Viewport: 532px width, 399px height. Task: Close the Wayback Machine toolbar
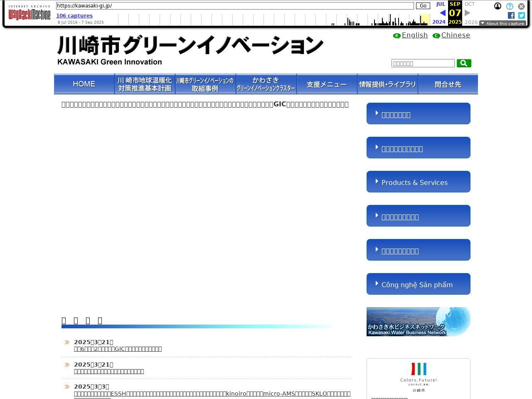tap(521, 6)
